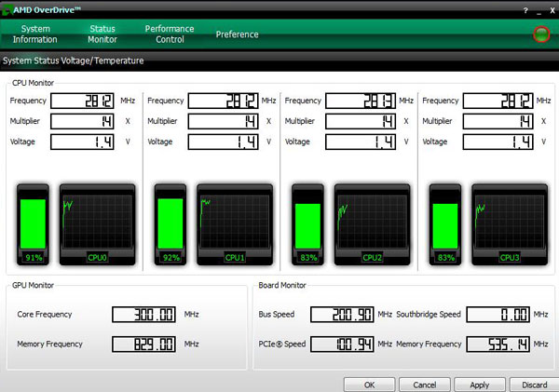Select the CPU0 frequency readout
Viewport: 559px width, 392px height.
point(82,101)
